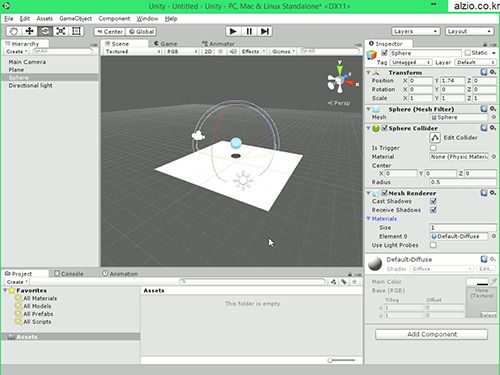Image resolution: width=500 pixels, height=375 pixels.
Task: Collapse the Transform component
Action: pos(369,72)
